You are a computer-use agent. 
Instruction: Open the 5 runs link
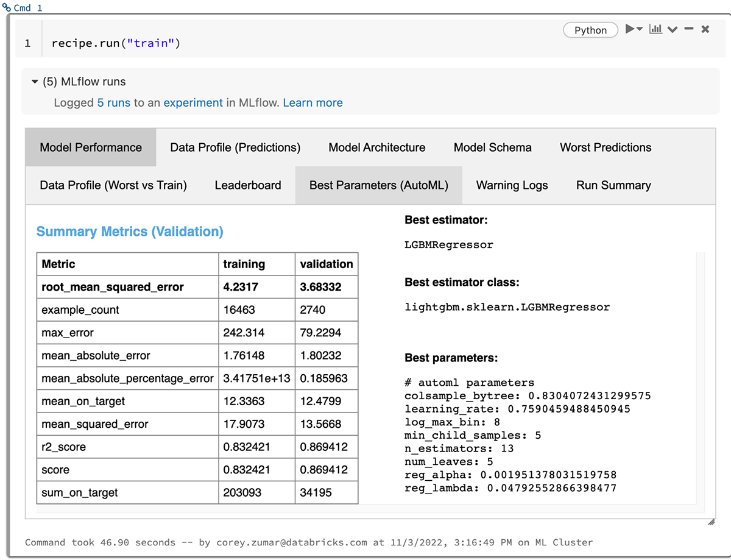coord(114,103)
